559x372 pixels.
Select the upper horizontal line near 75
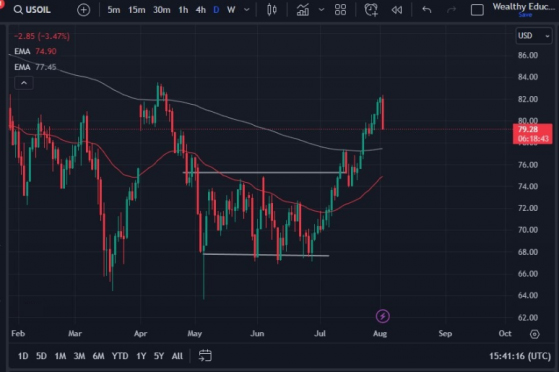pos(264,173)
